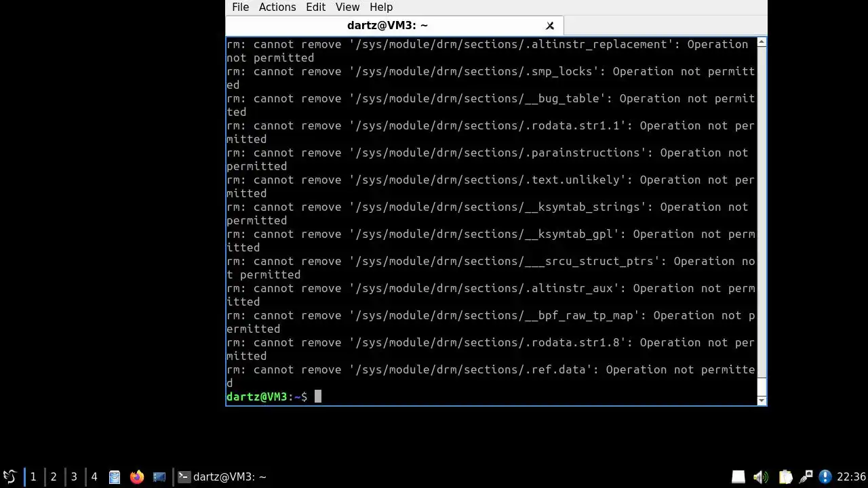Click the '.text.unlikely' error line
Screen dimensions: 868x488
click(491, 186)
